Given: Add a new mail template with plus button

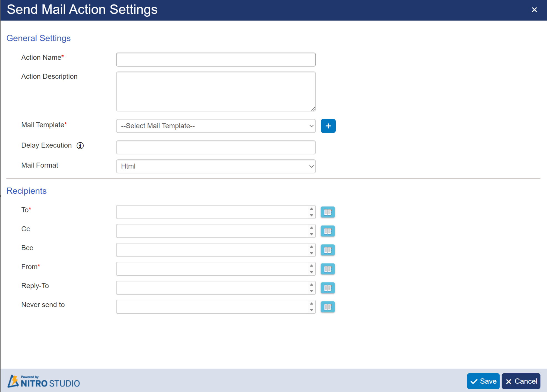Looking at the screenshot, I should tap(328, 126).
